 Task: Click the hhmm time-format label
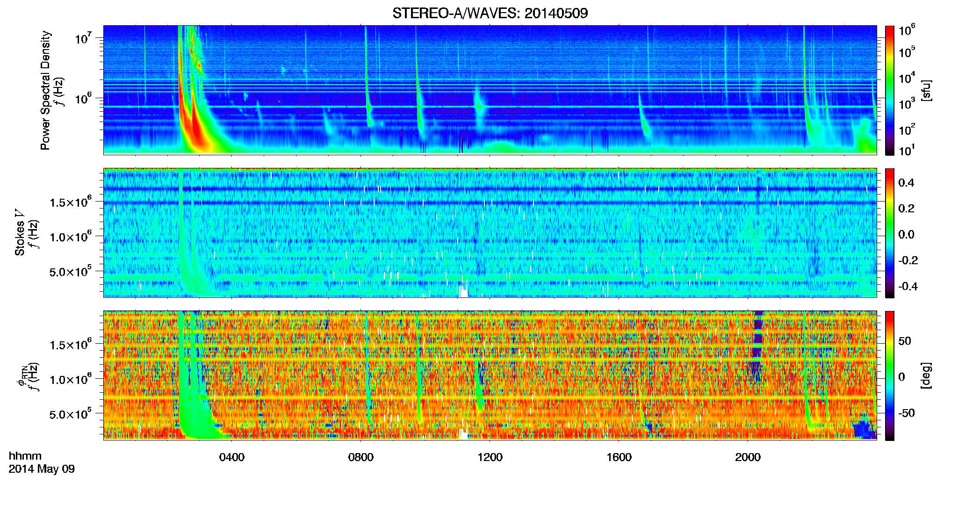[25, 456]
